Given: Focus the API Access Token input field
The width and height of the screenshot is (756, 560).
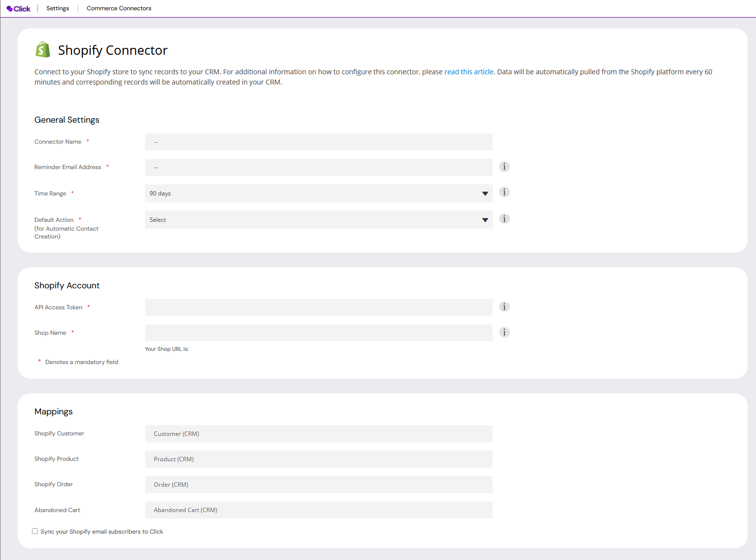Looking at the screenshot, I should tap(319, 307).
